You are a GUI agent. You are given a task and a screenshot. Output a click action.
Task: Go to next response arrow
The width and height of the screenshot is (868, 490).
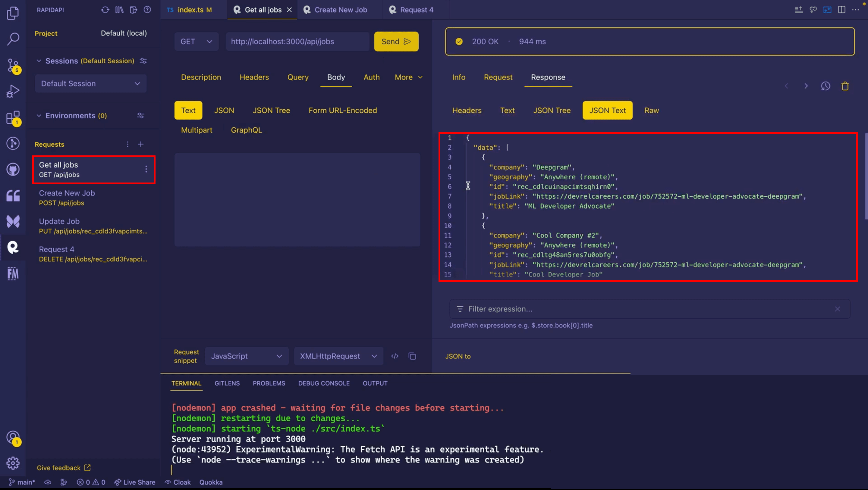(x=806, y=86)
